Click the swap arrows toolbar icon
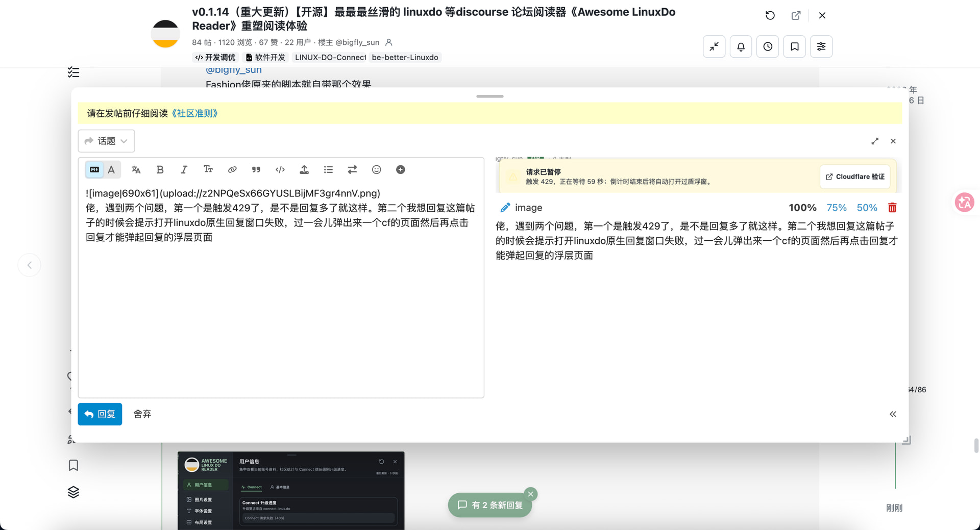980x530 pixels. point(352,170)
